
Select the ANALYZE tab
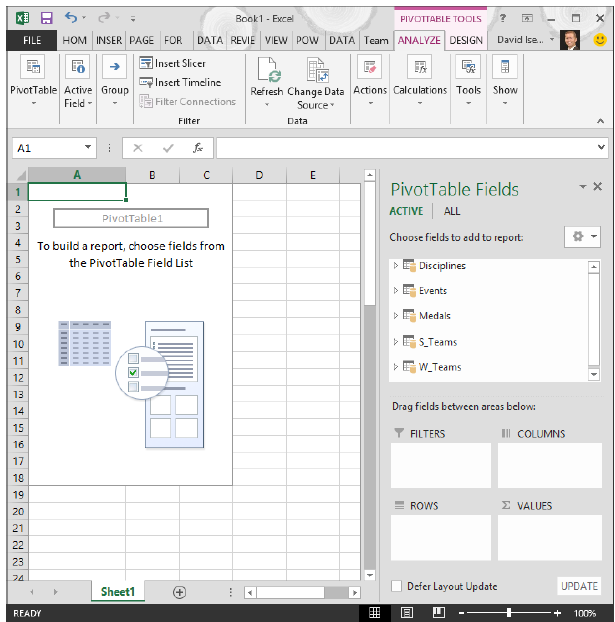[419, 40]
